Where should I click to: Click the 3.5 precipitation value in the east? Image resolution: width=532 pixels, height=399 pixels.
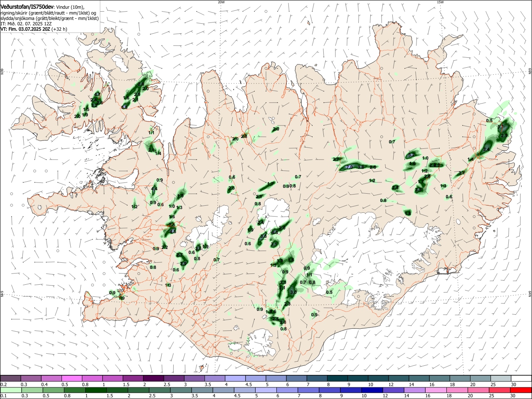pyautogui.click(x=419, y=190)
